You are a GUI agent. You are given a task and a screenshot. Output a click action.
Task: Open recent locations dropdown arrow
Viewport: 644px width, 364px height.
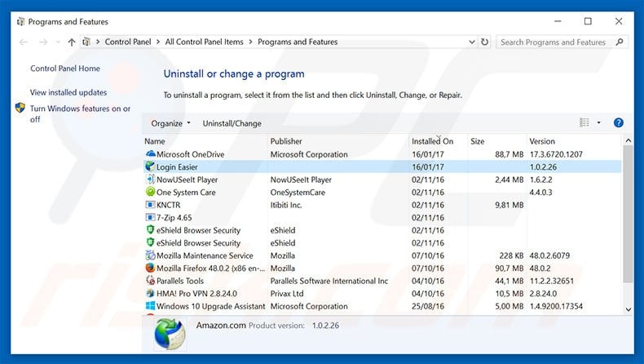[58, 42]
